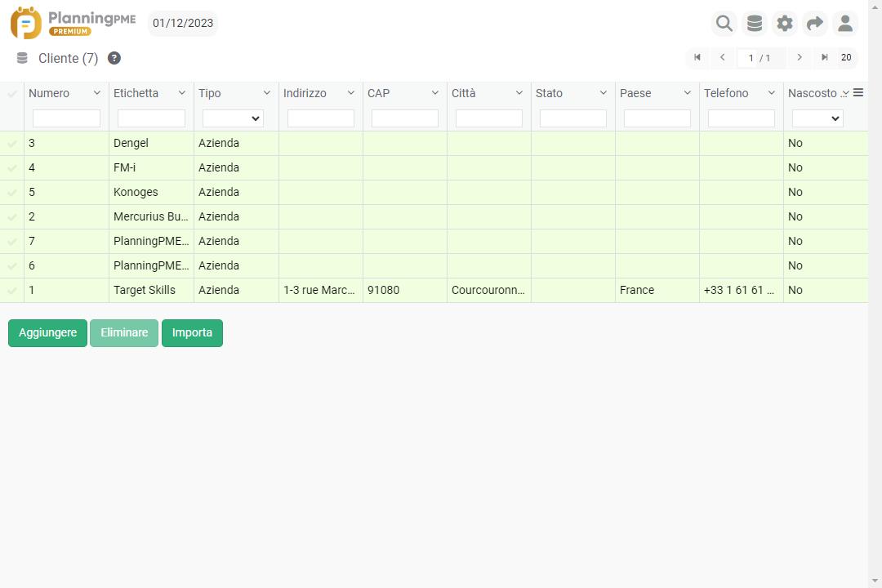Click the Konoges cell
882x588 pixels.
151,193
